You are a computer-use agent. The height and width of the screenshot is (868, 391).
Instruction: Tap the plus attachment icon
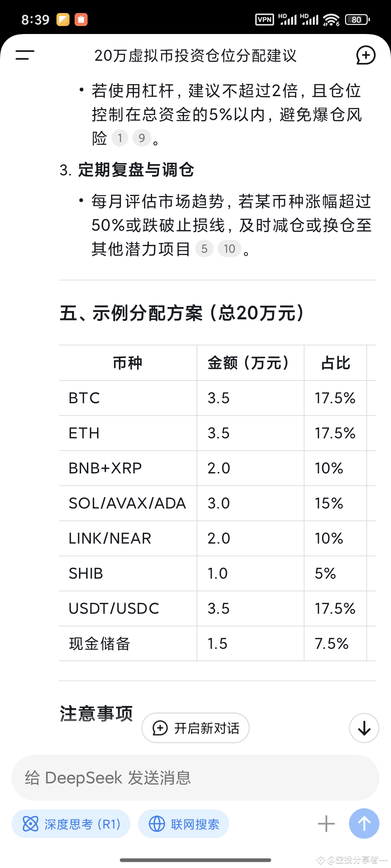[x=326, y=824]
